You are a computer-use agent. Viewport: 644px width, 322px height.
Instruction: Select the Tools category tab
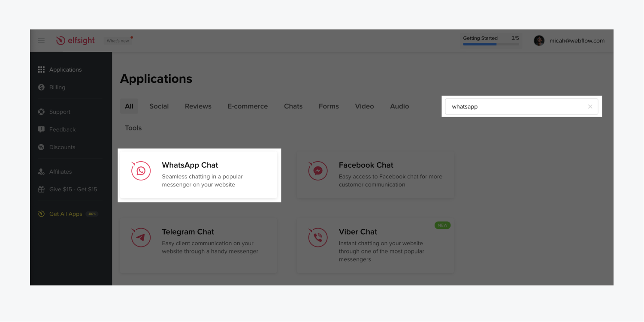tap(133, 128)
